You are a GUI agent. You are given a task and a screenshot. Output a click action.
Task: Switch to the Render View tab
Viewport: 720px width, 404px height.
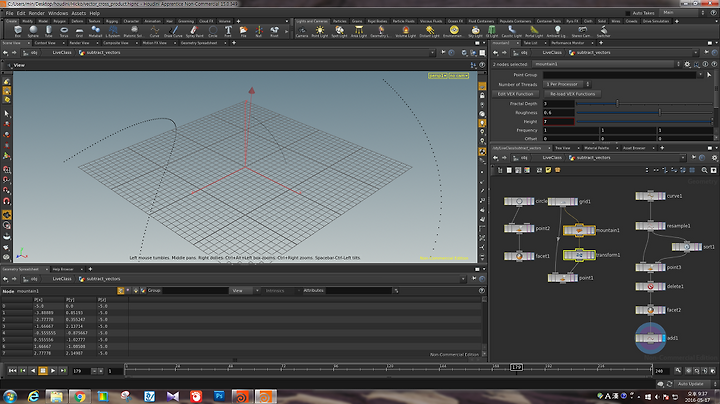(x=79, y=43)
